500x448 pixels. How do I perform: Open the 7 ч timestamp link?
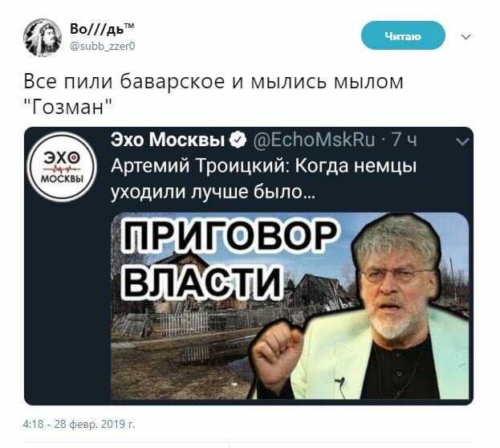[x=404, y=140]
